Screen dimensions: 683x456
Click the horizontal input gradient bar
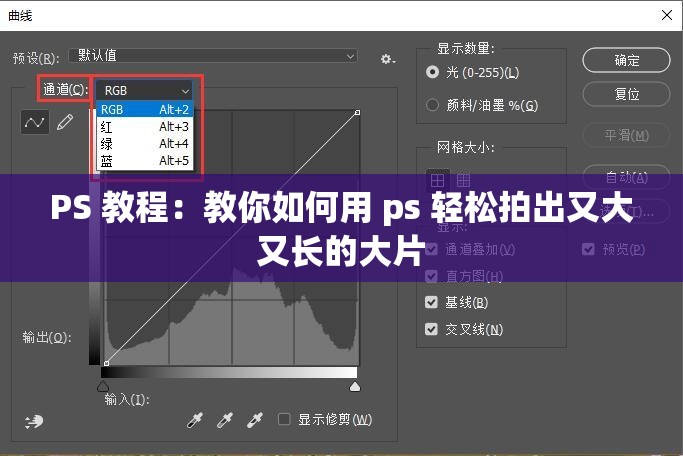pos(229,372)
